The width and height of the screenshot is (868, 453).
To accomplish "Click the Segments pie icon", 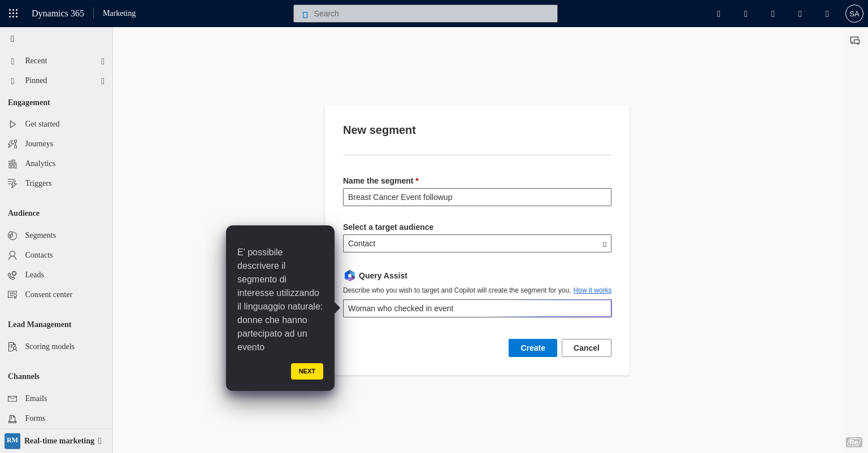I will coord(12,236).
